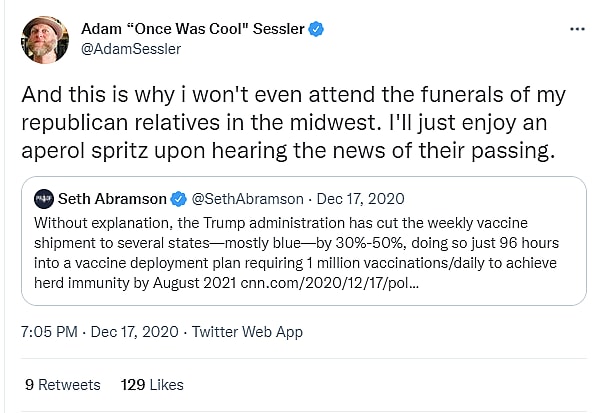Open the Twitter Web App source link
The height and width of the screenshot is (413, 601).
[247, 331]
